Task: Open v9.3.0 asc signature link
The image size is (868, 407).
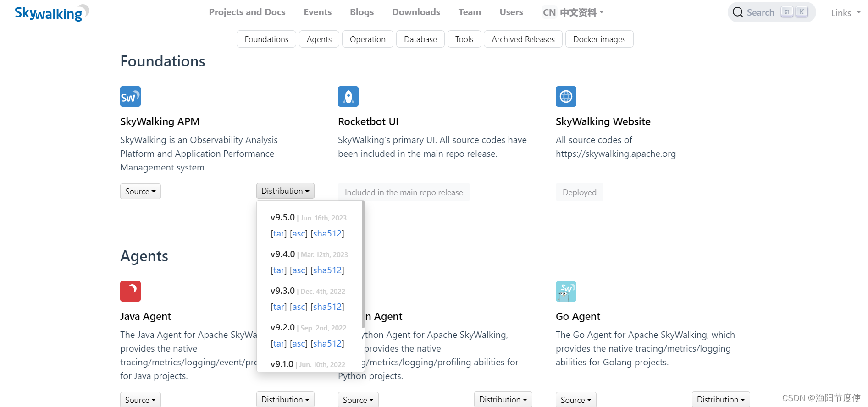Action: click(299, 307)
